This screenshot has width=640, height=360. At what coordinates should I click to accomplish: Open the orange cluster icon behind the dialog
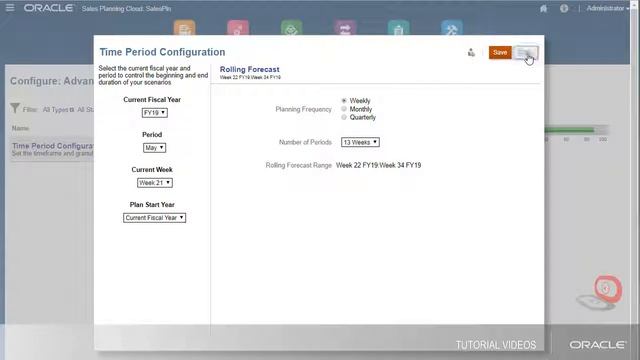184,29
